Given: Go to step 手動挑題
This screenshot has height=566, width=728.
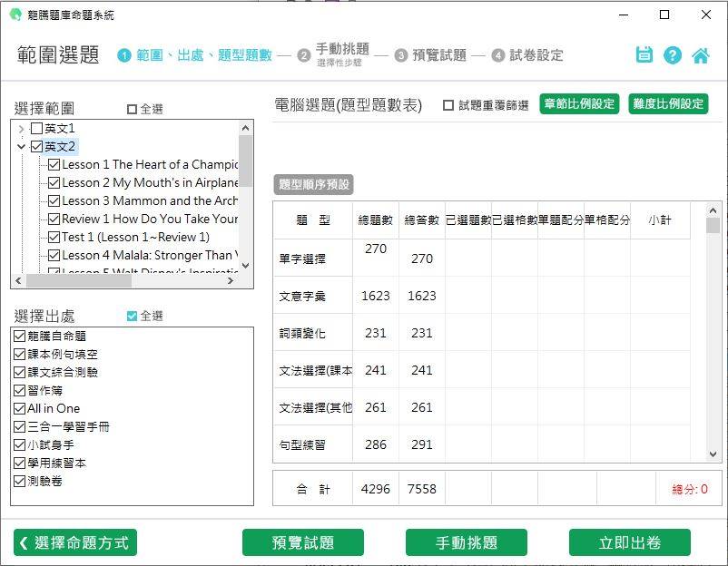Looking at the screenshot, I should 342,49.
